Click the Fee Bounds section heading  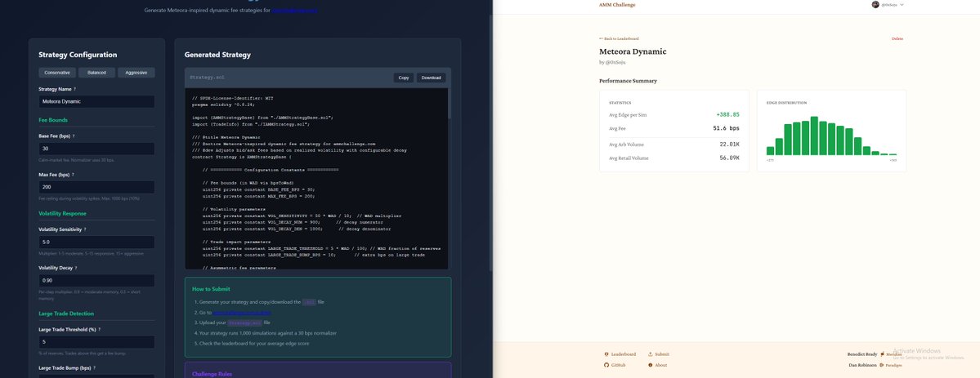[53, 120]
